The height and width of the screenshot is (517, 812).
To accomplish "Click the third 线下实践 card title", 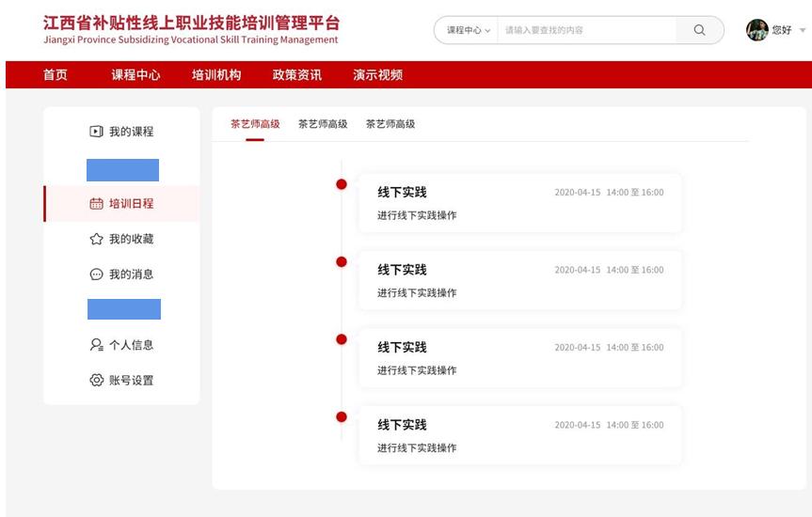I will coord(402,348).
